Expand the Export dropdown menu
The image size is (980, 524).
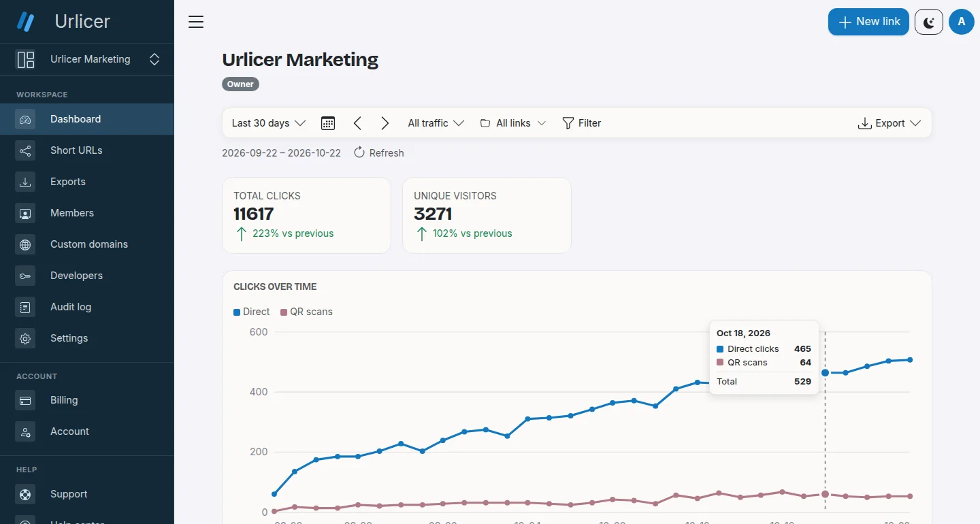click(x=889, y=123)
